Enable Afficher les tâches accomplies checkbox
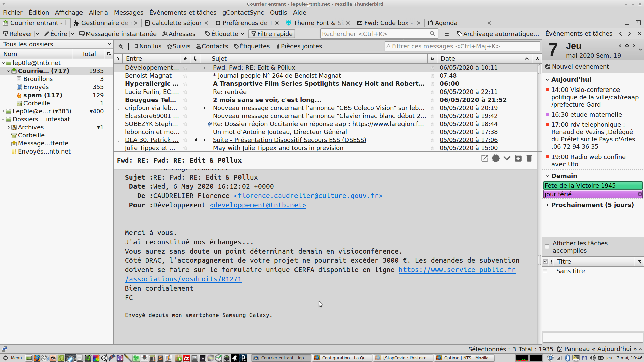Image resolution: width=644 pixels, height=362 pixels. pyautogui.click(x=547, y=247)
